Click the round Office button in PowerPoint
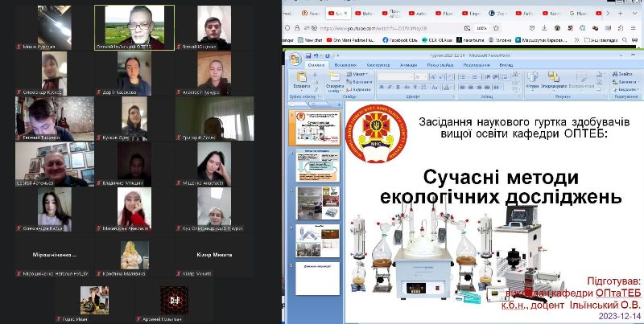644x324 pixels. [x=295, y=58]
